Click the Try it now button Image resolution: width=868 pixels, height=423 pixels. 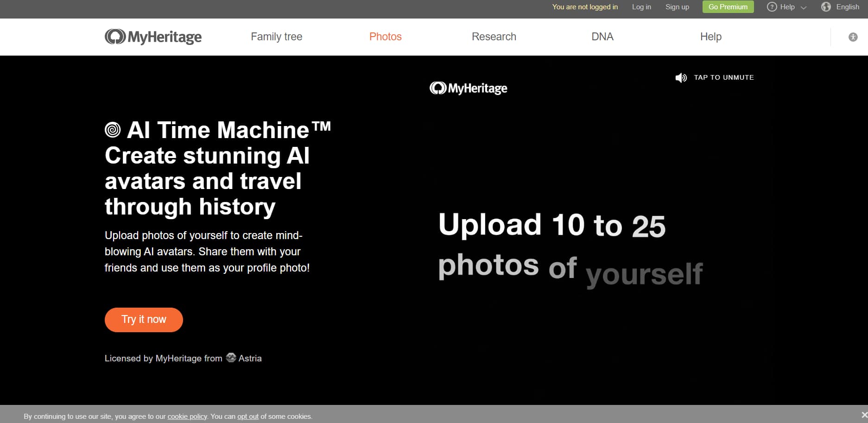coord(143,319)
